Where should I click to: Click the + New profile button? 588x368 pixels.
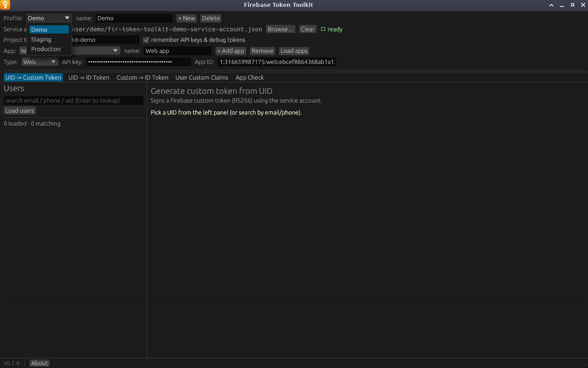click(187, 18)
